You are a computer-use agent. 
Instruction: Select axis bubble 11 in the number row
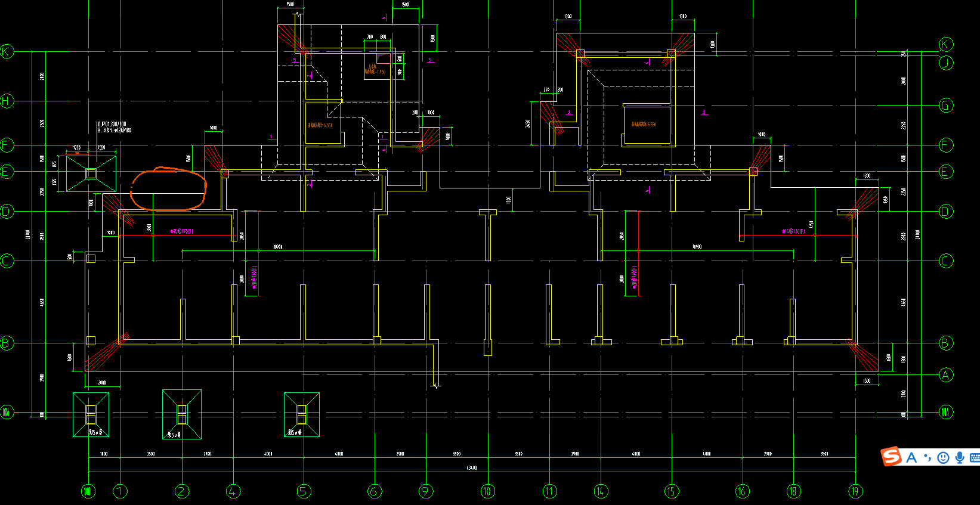click(x=549, y=491)
